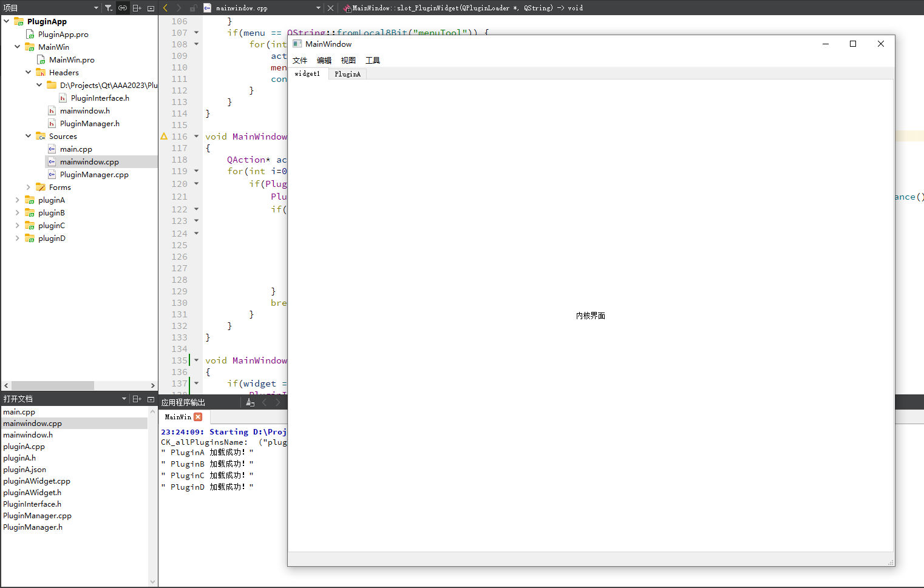Image resolution: width=924 pixels, height=588 pixels.
Task: Click the mainwindow.cpp file icon in tree
Action: pos(52,161)
